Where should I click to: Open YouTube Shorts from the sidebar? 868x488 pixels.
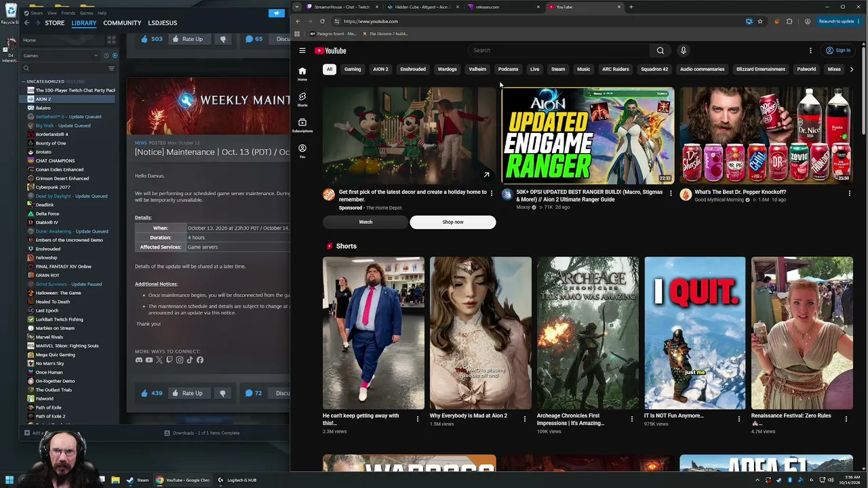tap(302, 100)
